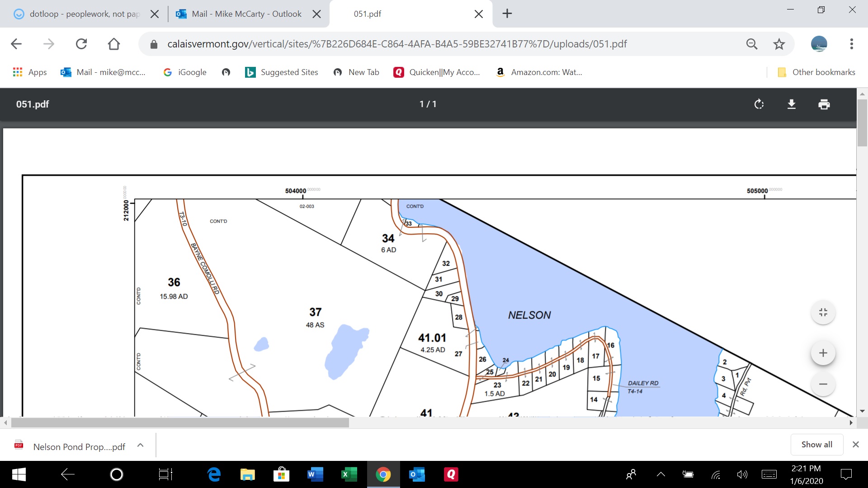Open Cortana from the taskbar
This screenshot has height=488, width=868.
point(117,474)
